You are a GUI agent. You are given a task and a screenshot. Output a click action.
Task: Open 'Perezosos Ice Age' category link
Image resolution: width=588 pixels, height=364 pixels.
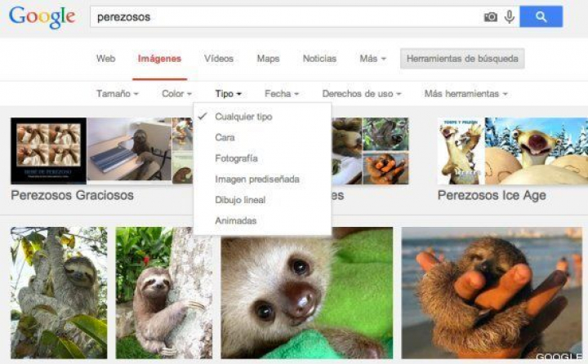(492, 196)
